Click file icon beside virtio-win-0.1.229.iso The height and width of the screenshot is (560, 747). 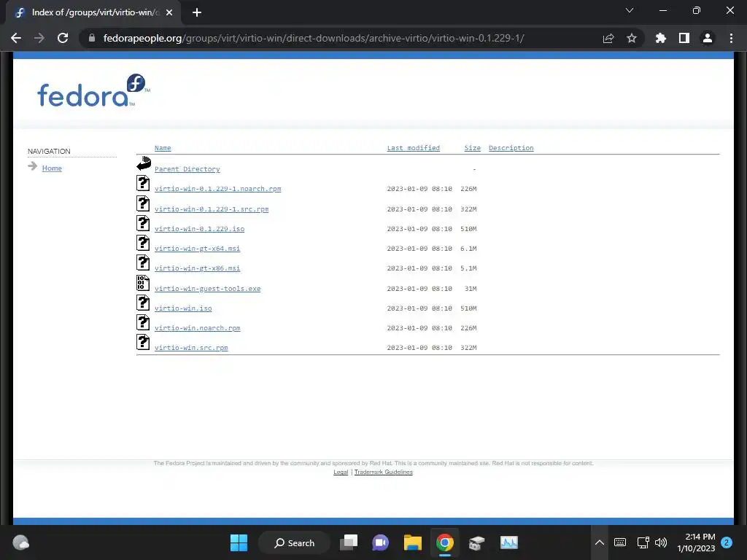tap(143, 223)
